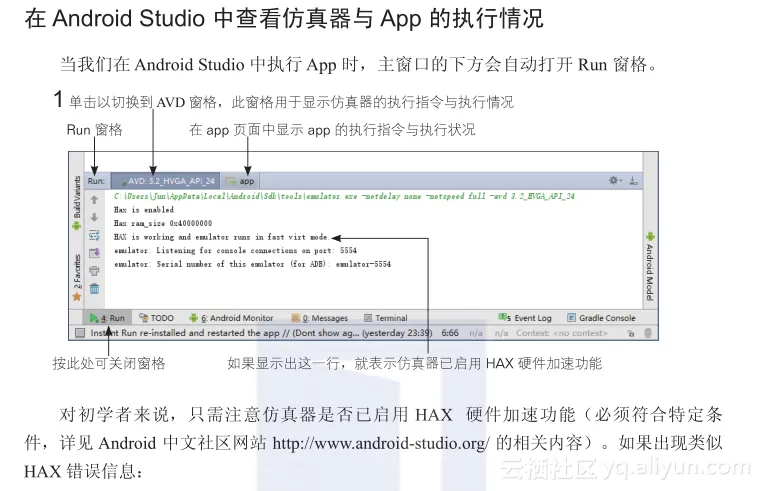Switch to the app run tab

pos(241,181)
